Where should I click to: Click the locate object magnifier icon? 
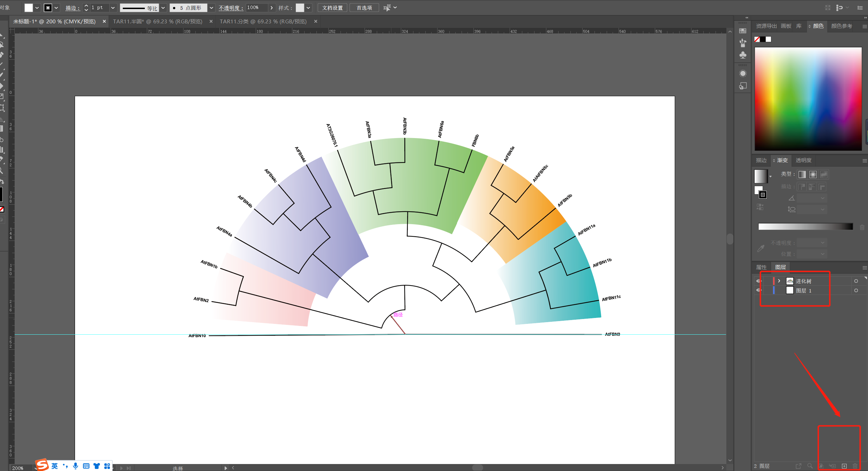(810, 466)
